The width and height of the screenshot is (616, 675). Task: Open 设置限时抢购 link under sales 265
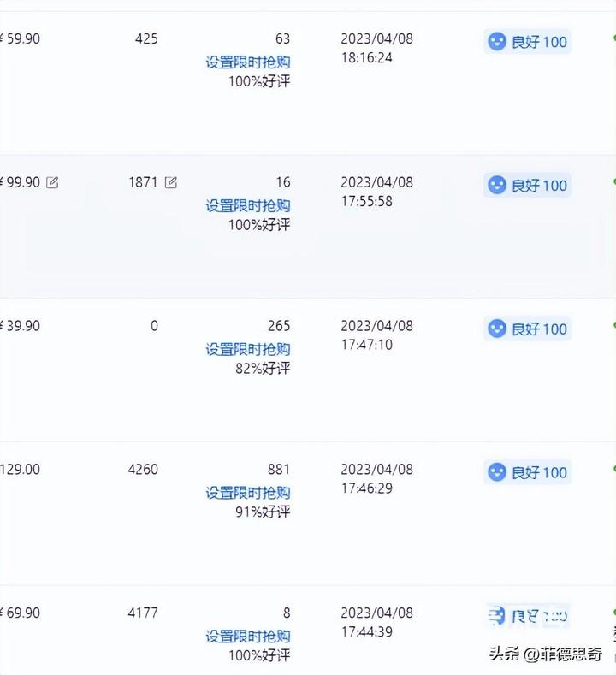coord(248,349)
